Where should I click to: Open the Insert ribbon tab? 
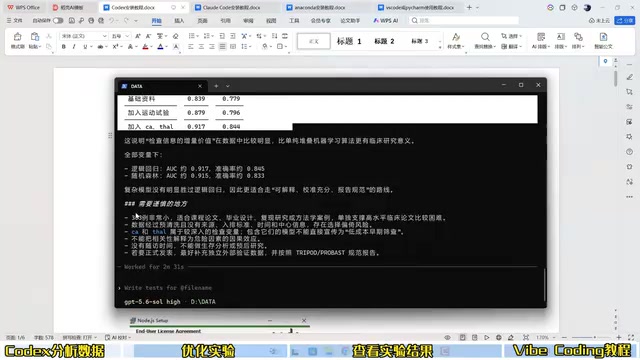coord(179,20)
